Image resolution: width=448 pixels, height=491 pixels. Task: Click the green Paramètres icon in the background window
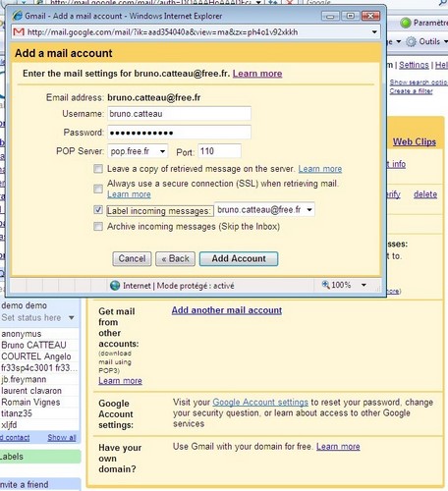[406, 23]
